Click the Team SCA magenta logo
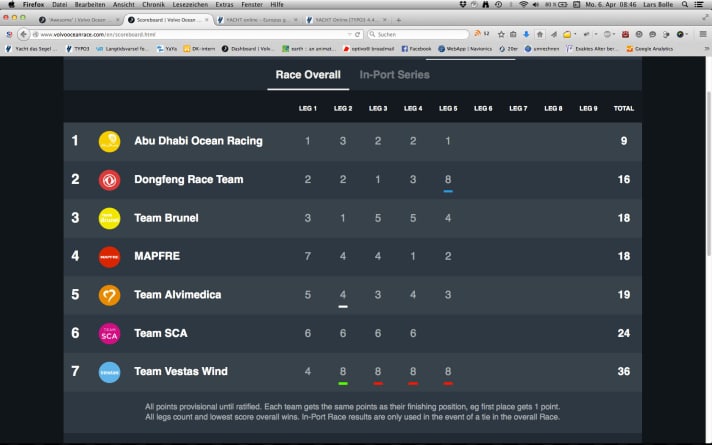 click(x=109, y=333)
